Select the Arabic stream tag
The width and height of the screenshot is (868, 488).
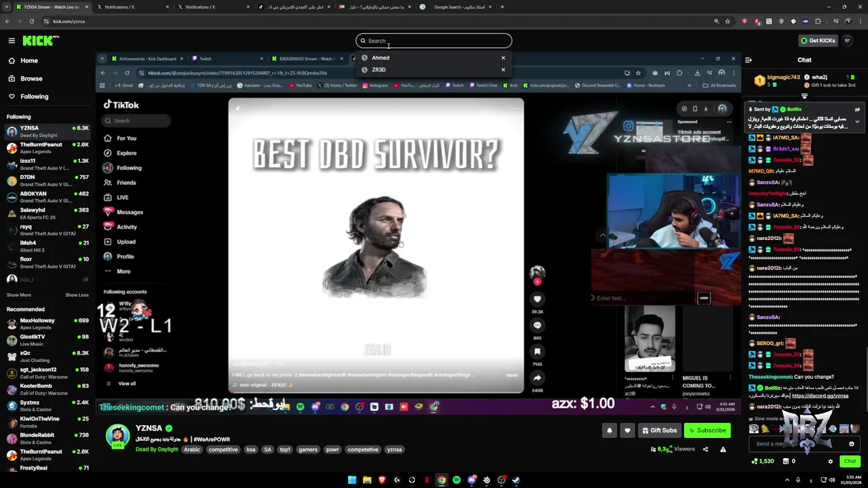[x=193, y=449]
